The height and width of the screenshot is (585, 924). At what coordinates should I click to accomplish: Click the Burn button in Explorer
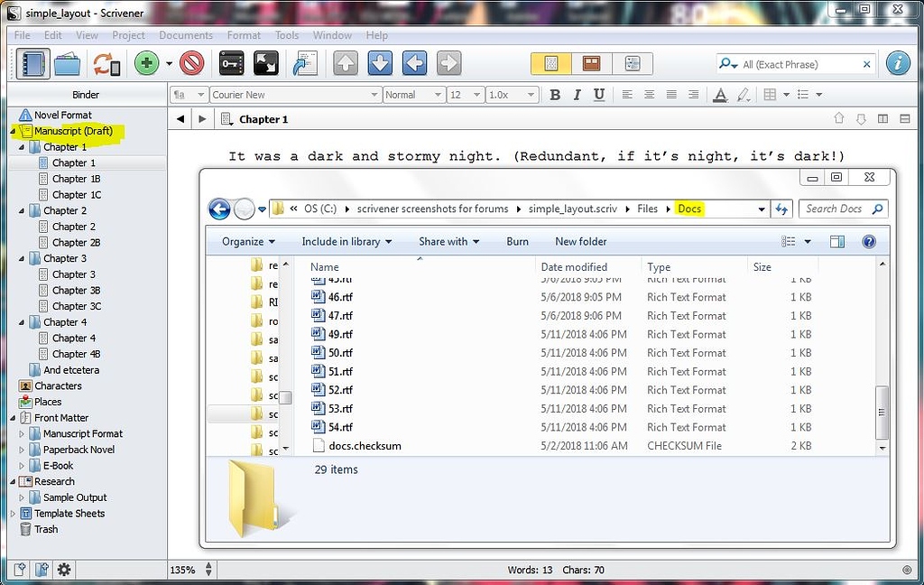point(517,241)
